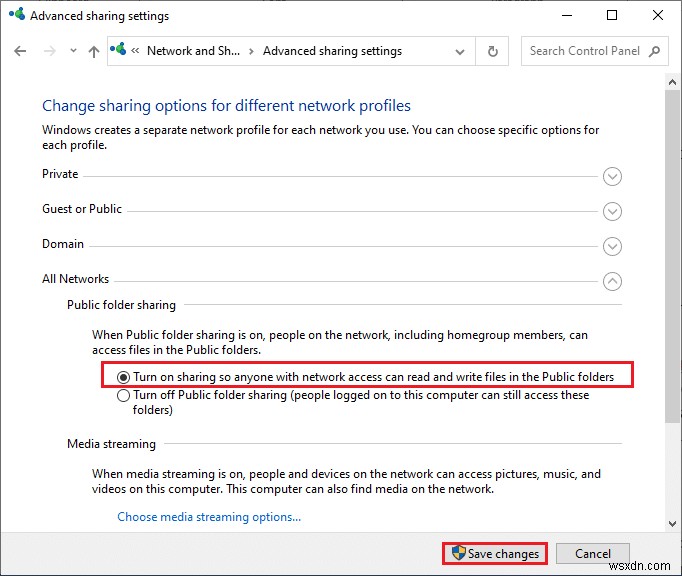Go back with the left arrow
Screen dimensions: 682x576
20,51
